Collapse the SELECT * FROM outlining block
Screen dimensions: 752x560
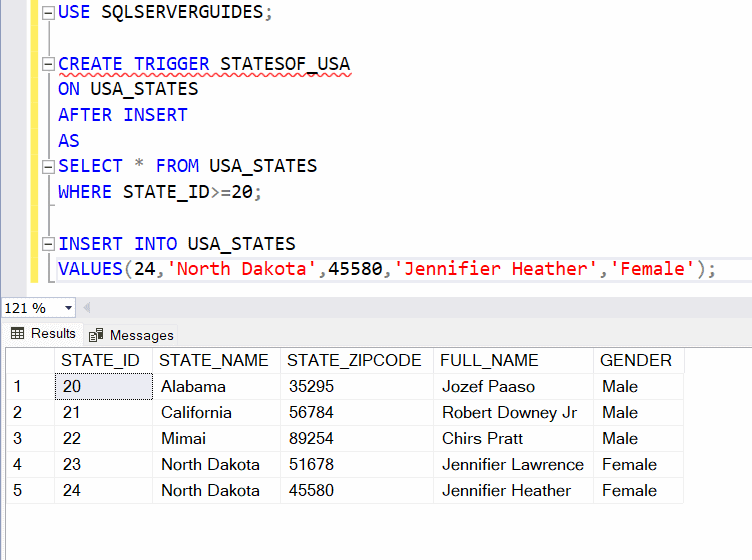48,167
